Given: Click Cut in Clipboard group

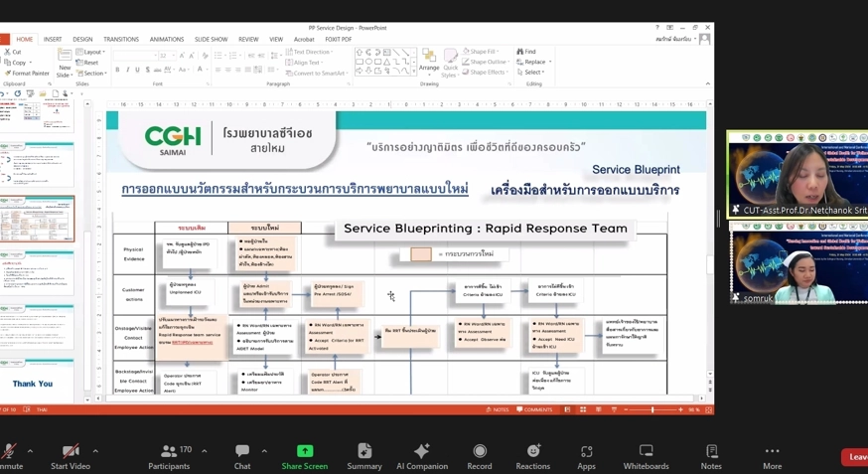Looking at the screenshot, I should tap(13, 52).
